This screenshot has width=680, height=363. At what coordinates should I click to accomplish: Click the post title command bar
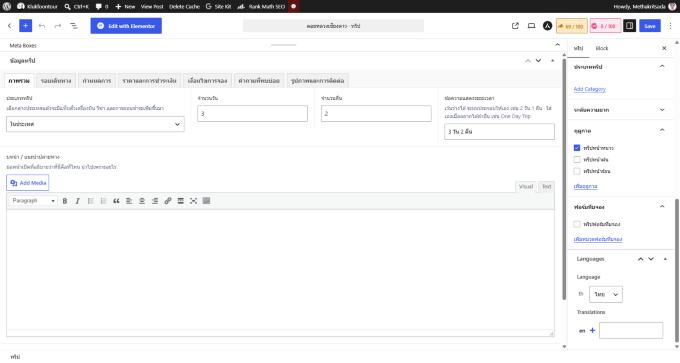tap(333, 26)
